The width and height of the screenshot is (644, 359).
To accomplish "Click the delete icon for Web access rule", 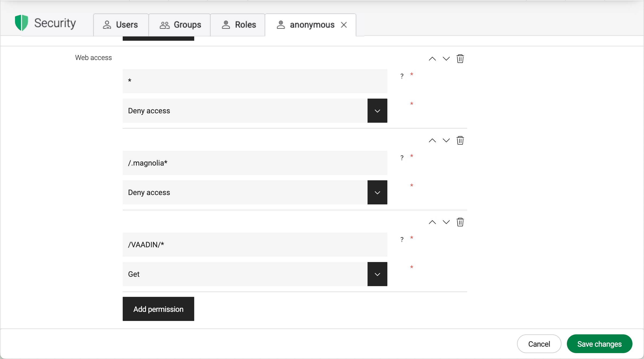I will point(460,58).
